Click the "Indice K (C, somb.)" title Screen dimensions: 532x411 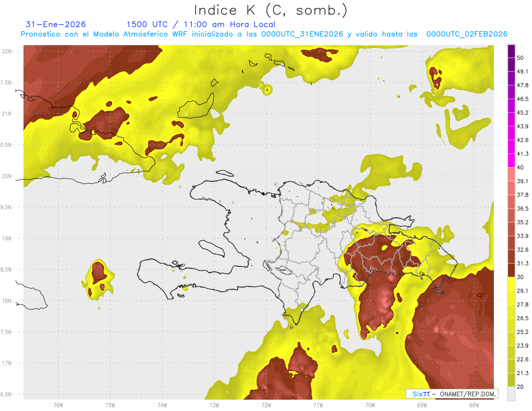point(271,10)
